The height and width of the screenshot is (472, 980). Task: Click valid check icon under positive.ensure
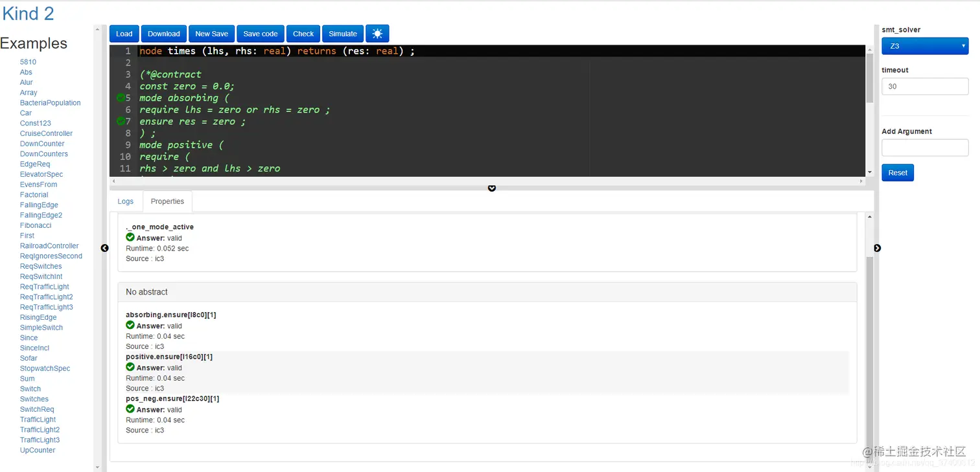tap(130, 367)
